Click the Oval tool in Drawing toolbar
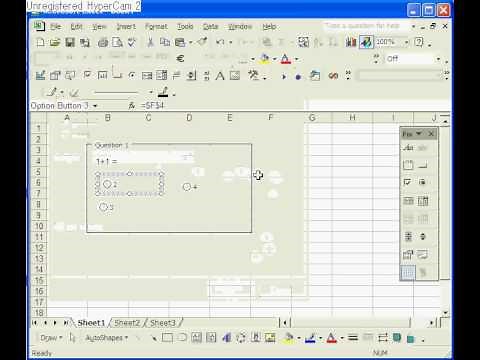 pos(182,338)
